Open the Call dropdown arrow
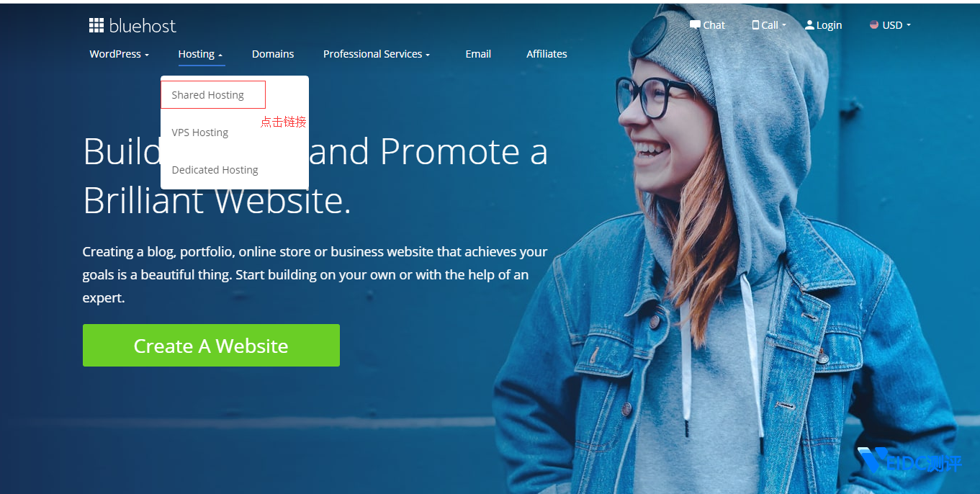This screenshot has width=980, height=494. (x=783, y=25)
